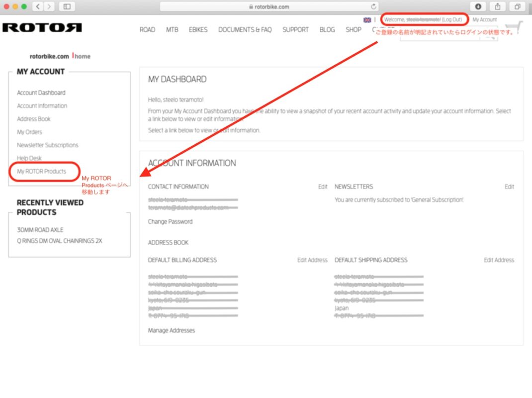Screen dimensions: 532x398
Task: Click the Safari forward navigation arrow
Action: coord(49,6)
